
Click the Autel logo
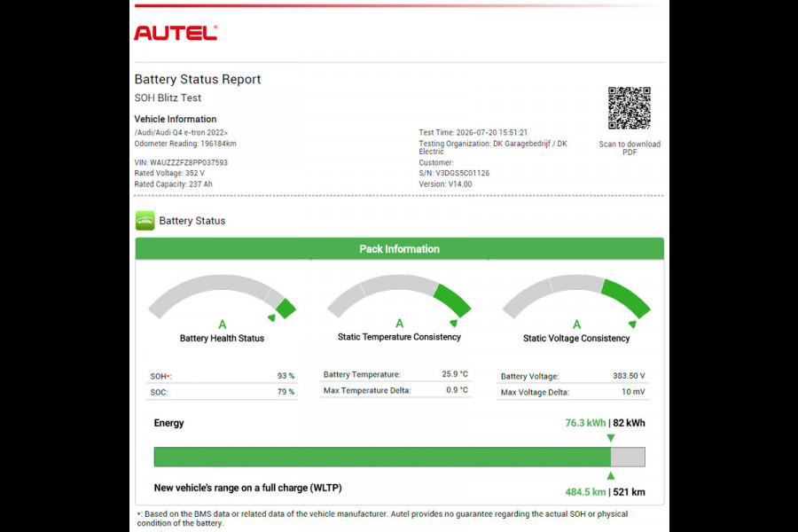[x=176, y=33]
